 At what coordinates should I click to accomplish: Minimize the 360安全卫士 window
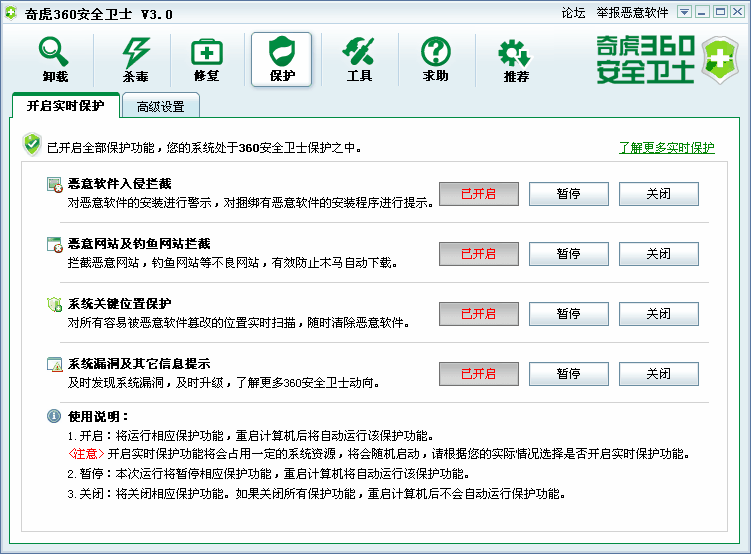click(702, 12)
